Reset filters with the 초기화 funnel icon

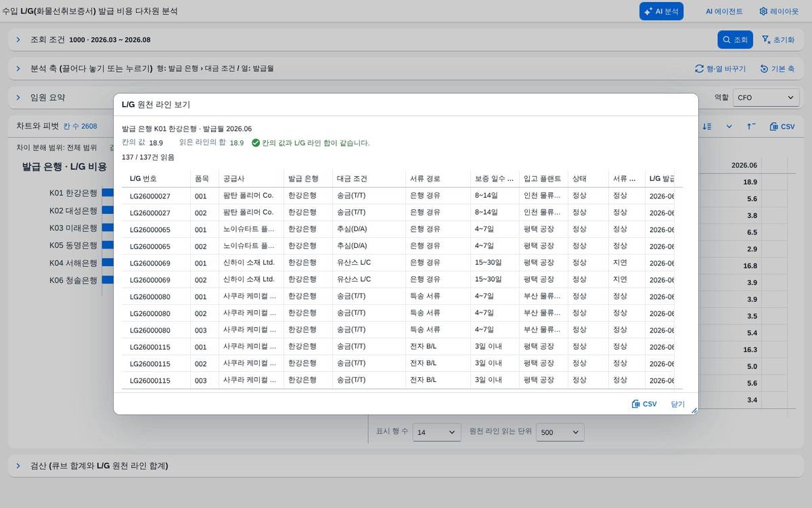(x=777, y=39)
